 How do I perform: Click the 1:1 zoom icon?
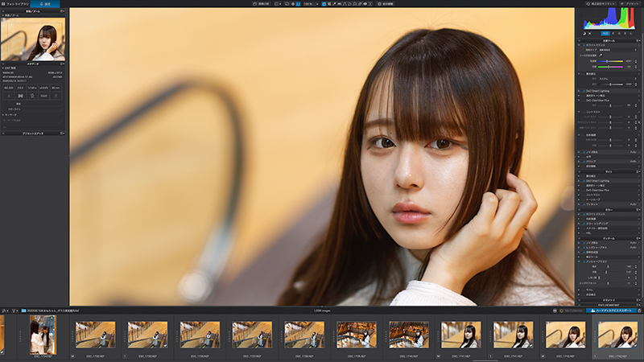point(298,4)
